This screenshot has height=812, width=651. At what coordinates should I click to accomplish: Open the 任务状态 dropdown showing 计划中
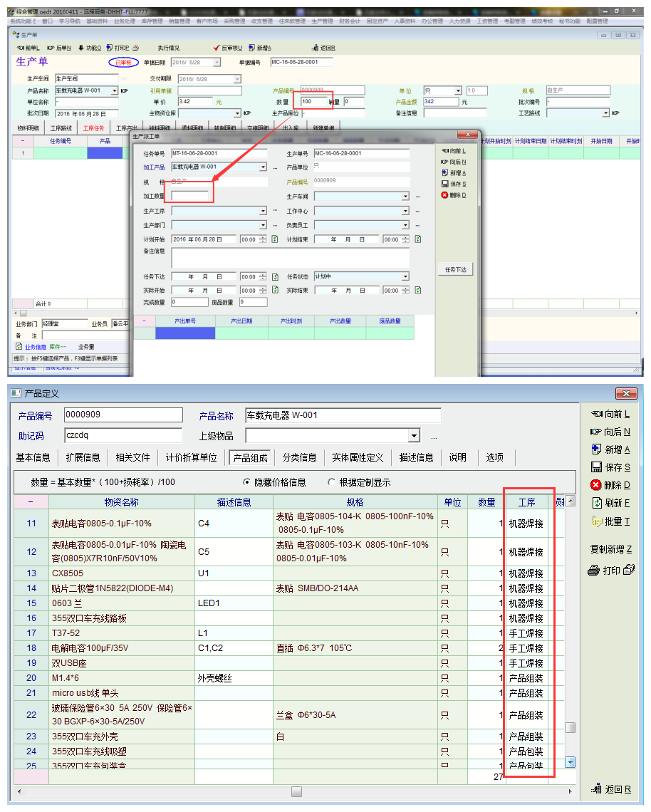click(405, 276)
